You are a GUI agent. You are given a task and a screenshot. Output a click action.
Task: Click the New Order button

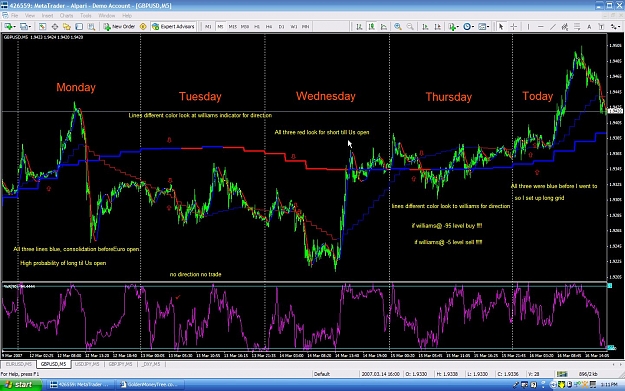pos(119,26)
